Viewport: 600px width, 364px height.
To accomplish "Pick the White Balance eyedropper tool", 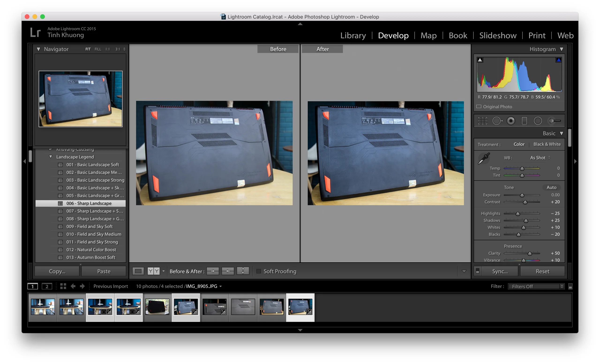I will coord(484,159).
